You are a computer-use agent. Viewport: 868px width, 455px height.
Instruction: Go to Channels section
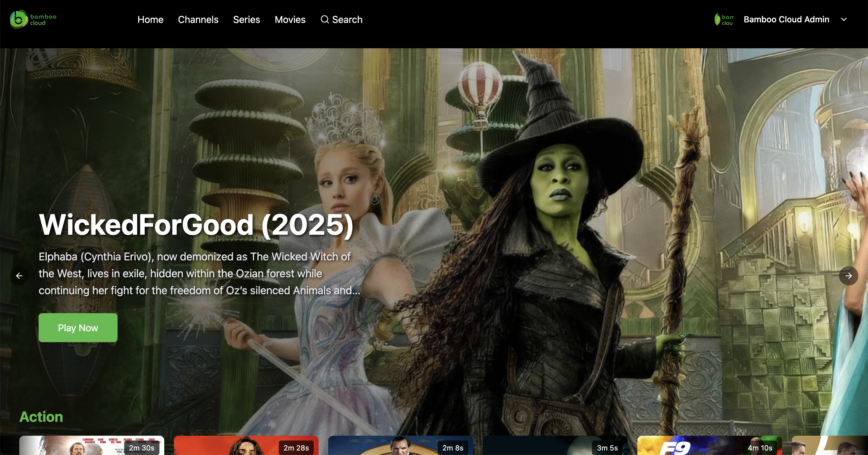tap(198, 20)
